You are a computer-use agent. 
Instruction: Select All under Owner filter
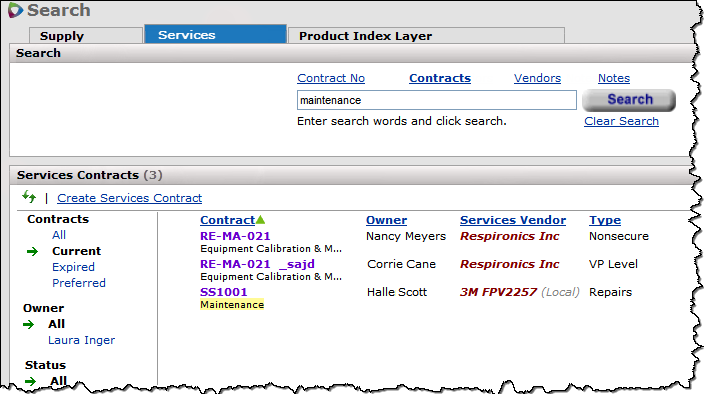(57, 324)
